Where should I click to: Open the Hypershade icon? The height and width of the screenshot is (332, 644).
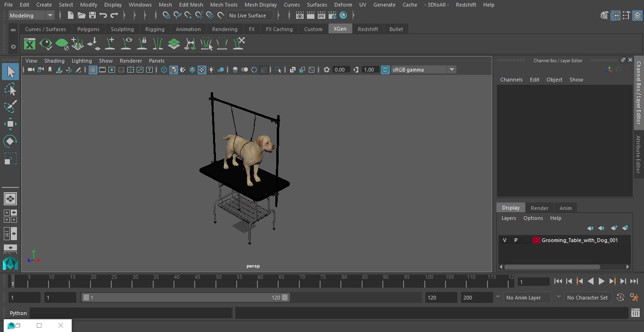click(x=343, y=16)
